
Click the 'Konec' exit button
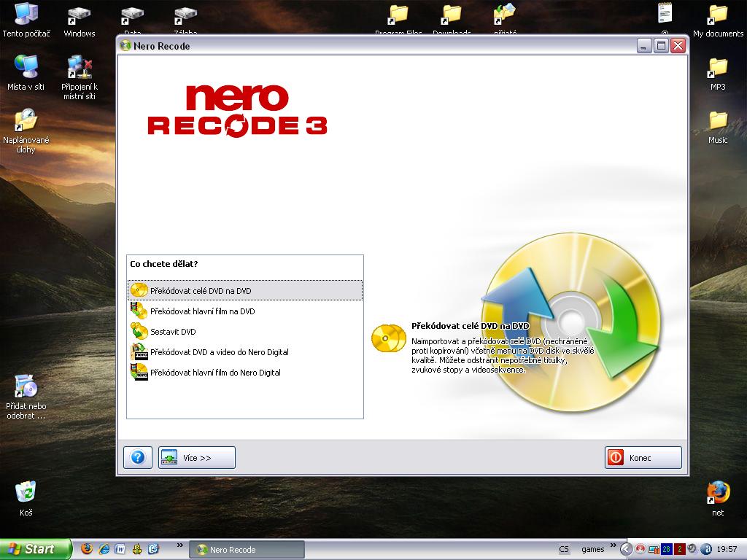click(x=643, y=458)
